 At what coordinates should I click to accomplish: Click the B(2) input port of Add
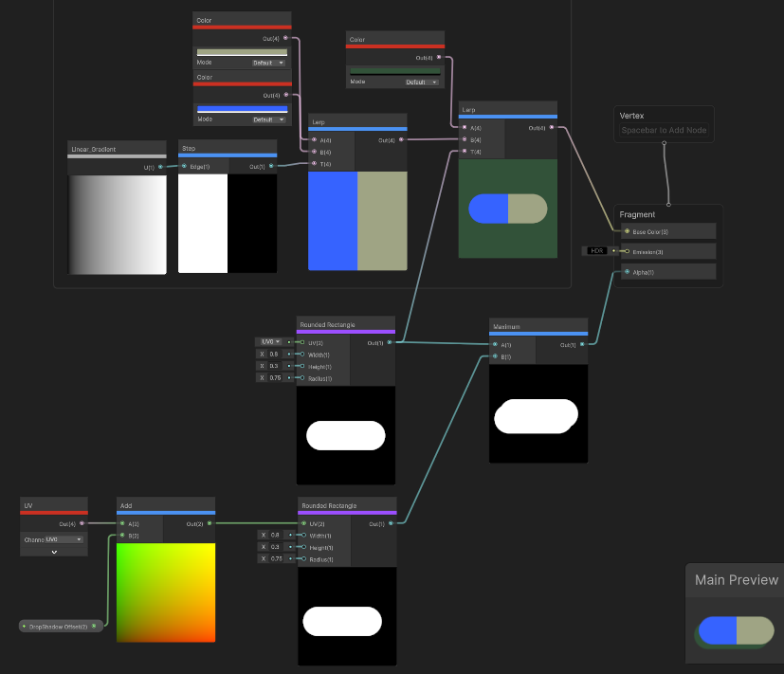point(122,536)
